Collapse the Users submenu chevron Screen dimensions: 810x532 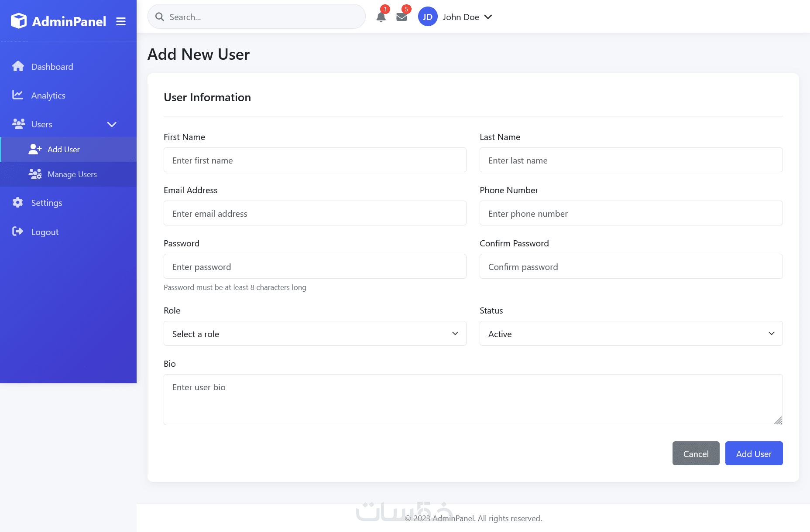click(x=112, y=124)
